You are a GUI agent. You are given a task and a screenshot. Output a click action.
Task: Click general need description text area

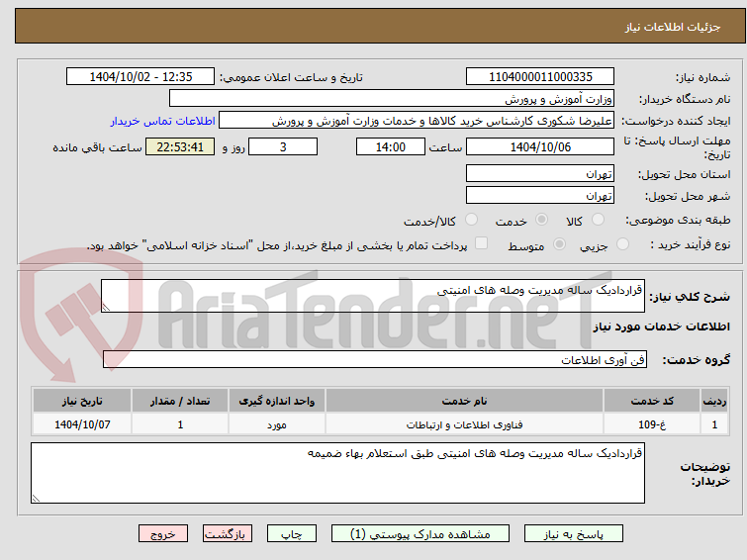373,296
